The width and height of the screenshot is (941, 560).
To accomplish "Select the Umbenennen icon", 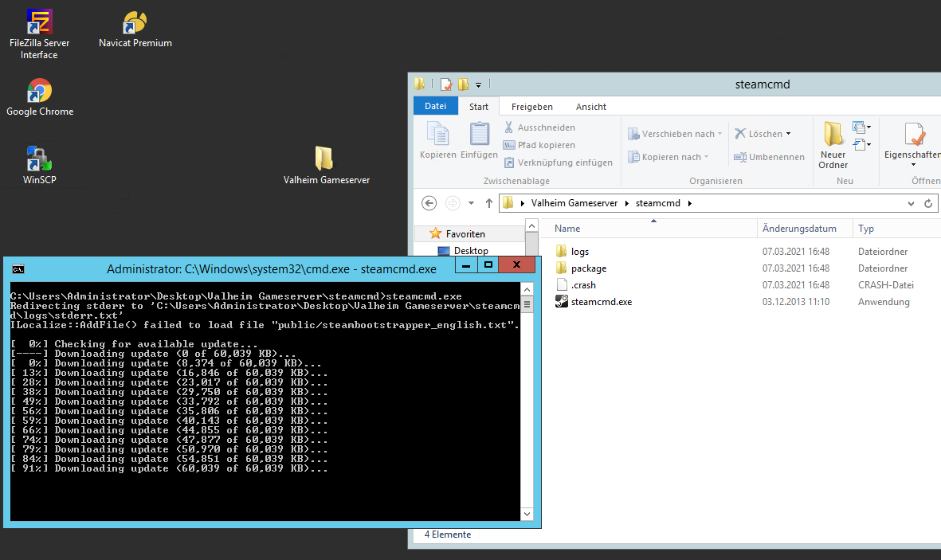I will click(x=769, y=157).
